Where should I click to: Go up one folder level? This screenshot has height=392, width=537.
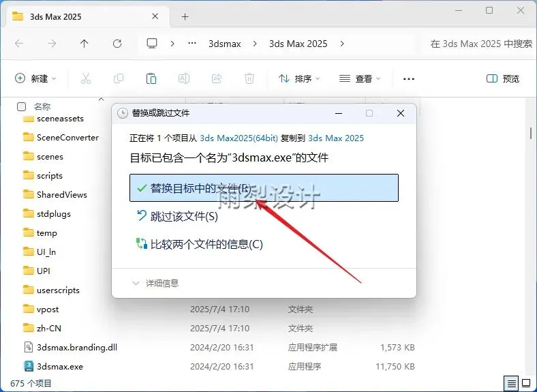tap(85, 44)
